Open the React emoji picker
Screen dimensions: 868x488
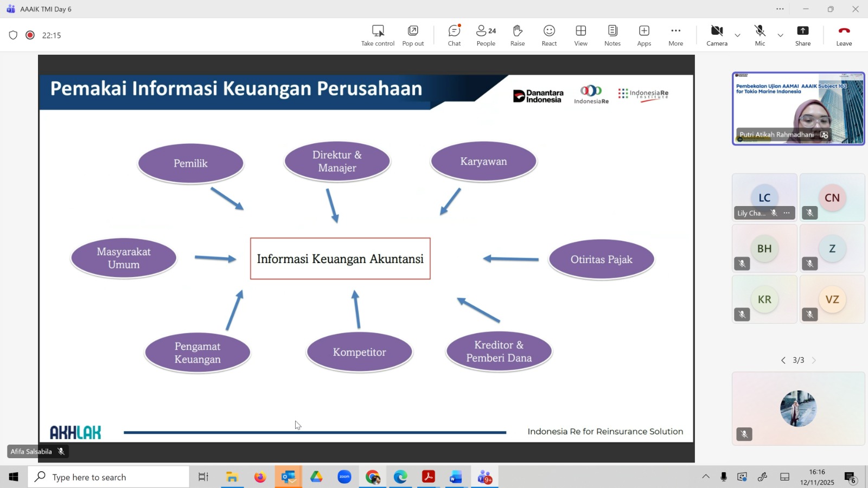[549, 36]
